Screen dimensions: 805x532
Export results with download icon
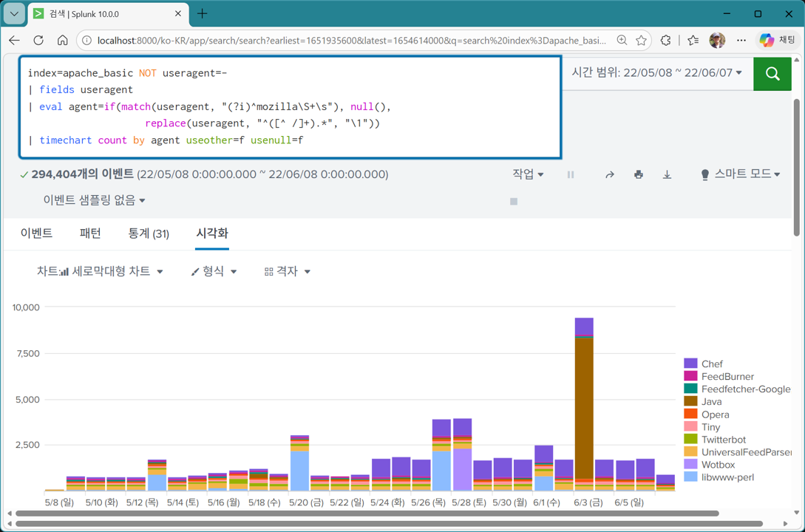point(667,175)
